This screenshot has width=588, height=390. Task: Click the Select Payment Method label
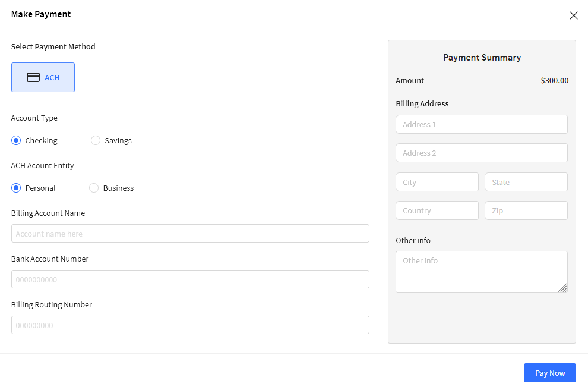(x=53, y=46)
